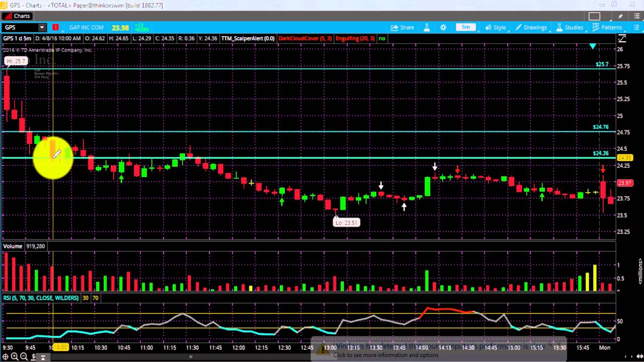This screenshot has height=362, width=644.
Task: Open the GPS symbol dropdown arrow
Action: [x=42, y=27]
